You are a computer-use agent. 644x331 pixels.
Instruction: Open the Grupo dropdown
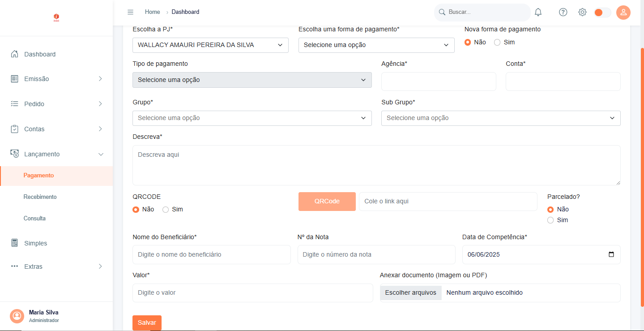coord(252,118)
